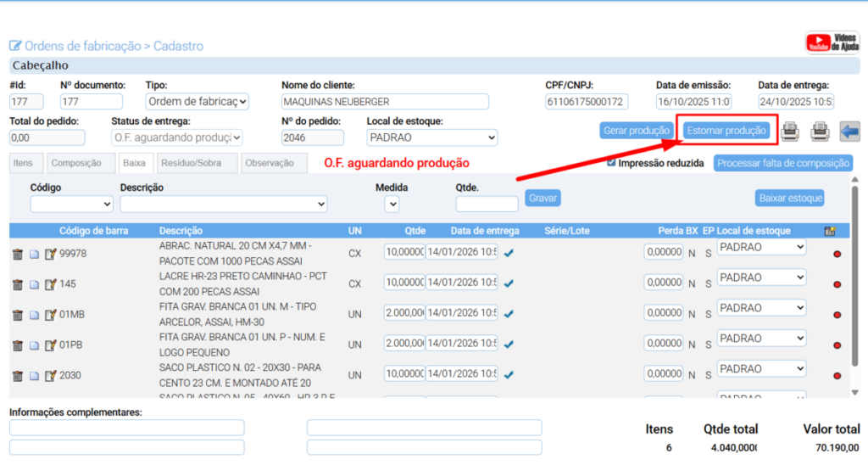Click Perda field for item 2030
The height and width of the screenshot is (465, 868).
(x=664, y=373)
